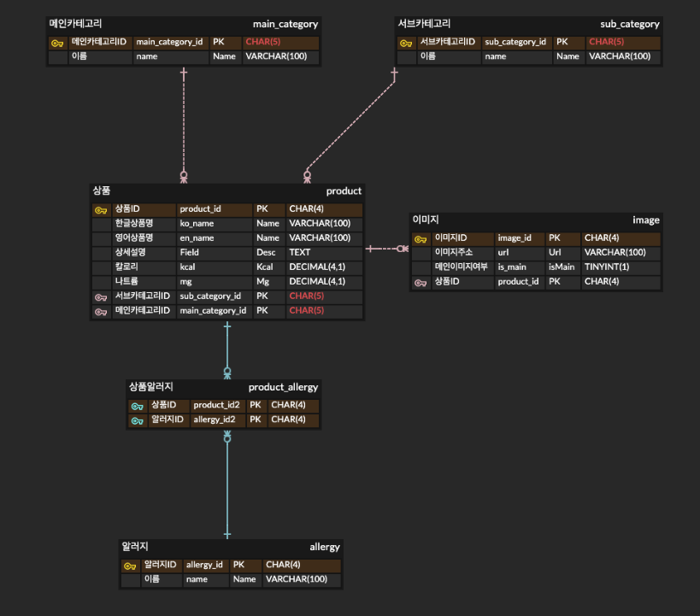
Task: Select the en_name column in product
Action: tap(215, 238)
